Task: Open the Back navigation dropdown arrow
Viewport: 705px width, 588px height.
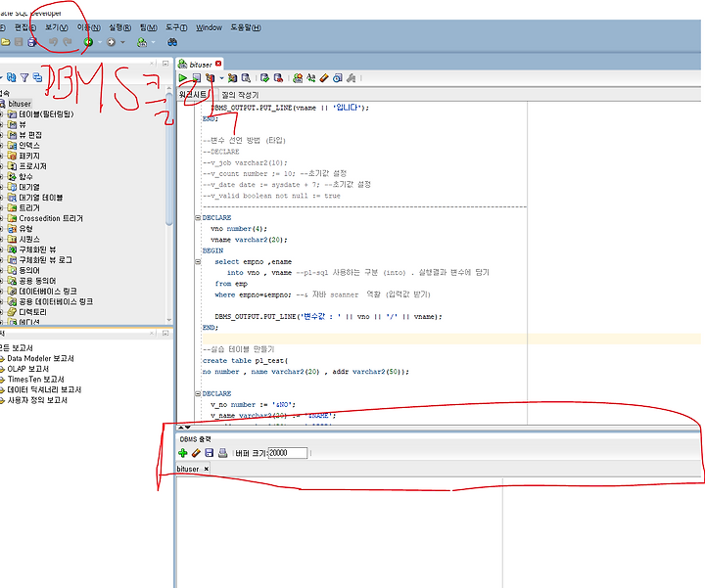Action: (100, 42)
